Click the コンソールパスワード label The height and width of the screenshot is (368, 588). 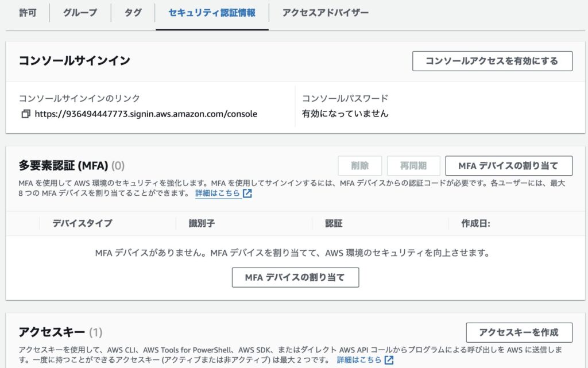[x=345, y=98]
